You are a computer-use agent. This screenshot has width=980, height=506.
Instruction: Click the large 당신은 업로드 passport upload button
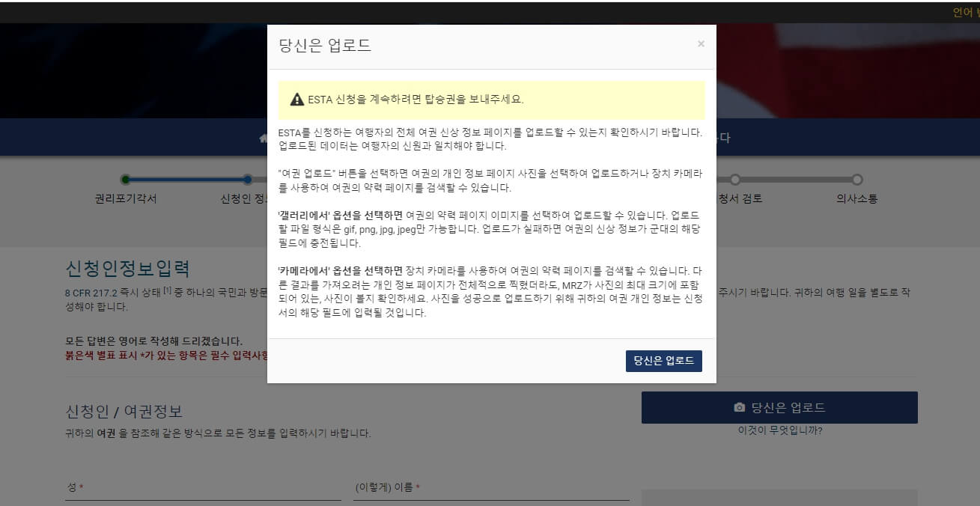coord(779,407)
